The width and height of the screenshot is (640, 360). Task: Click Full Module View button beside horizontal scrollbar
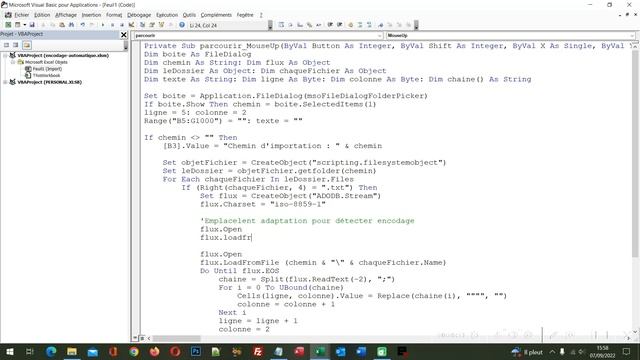pyautogui.click(x=142, y=338)
